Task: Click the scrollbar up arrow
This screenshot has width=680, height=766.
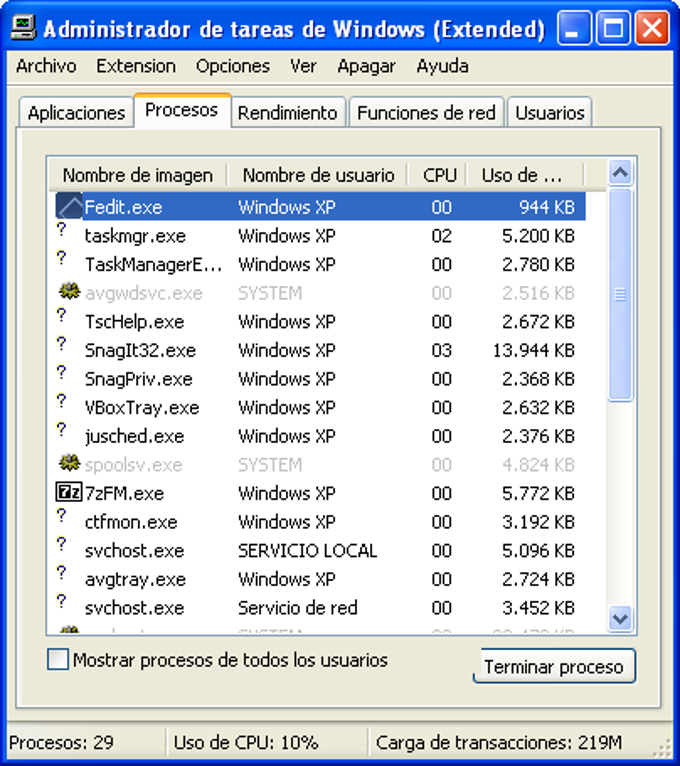Action: tap(620, 172)
